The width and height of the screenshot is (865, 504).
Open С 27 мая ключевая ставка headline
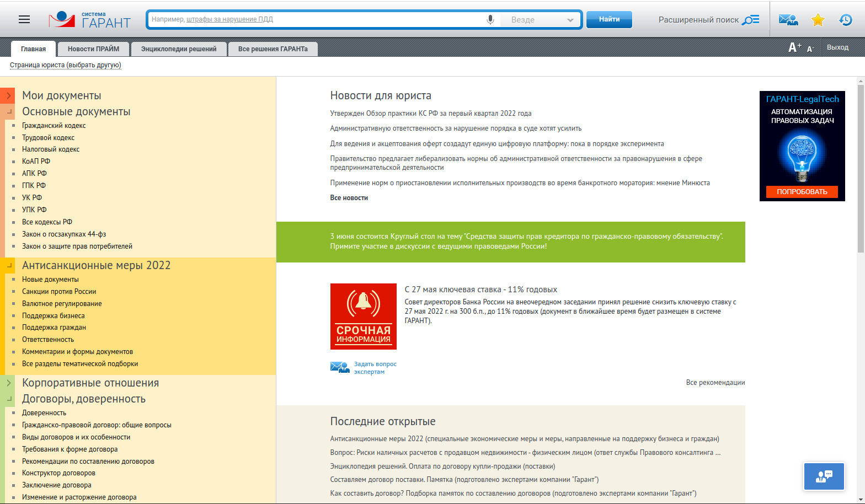coord(480,289)
